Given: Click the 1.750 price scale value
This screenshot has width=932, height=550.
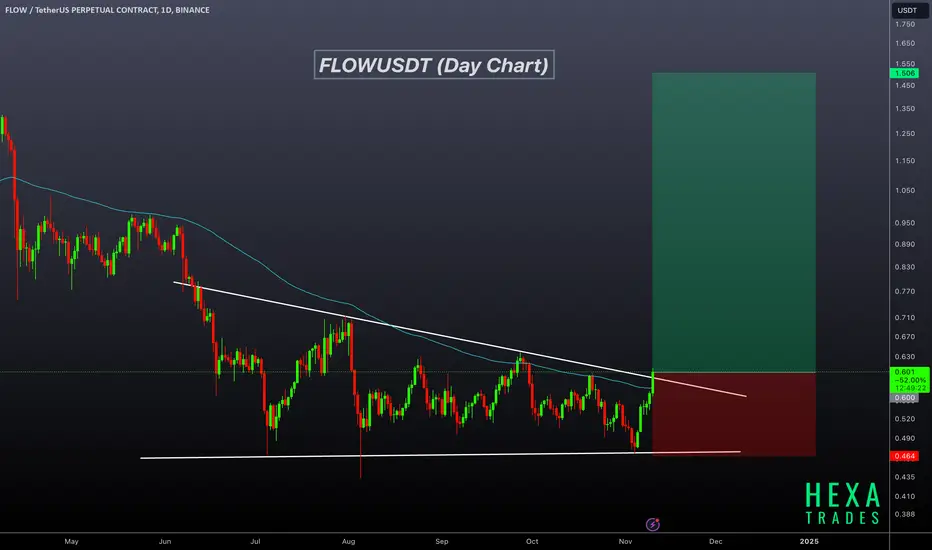Looking at the screenshot, I should point(905,24).
